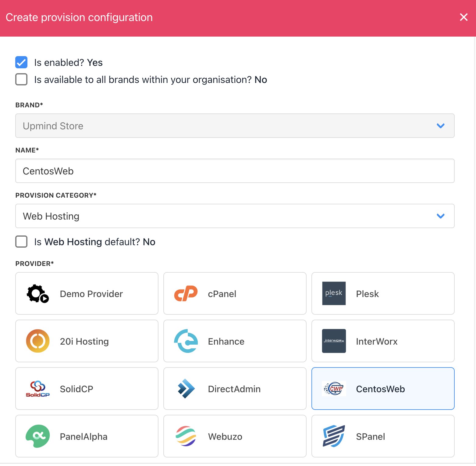Open the Brand dropdown showing Upmind Store
The height and width of the screenshot is (466, 476).
point(235,126)
